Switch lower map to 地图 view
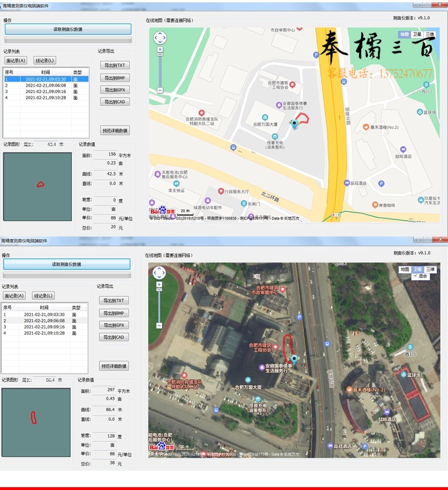This screenshot has height=490, width=448. coord(405,269)
